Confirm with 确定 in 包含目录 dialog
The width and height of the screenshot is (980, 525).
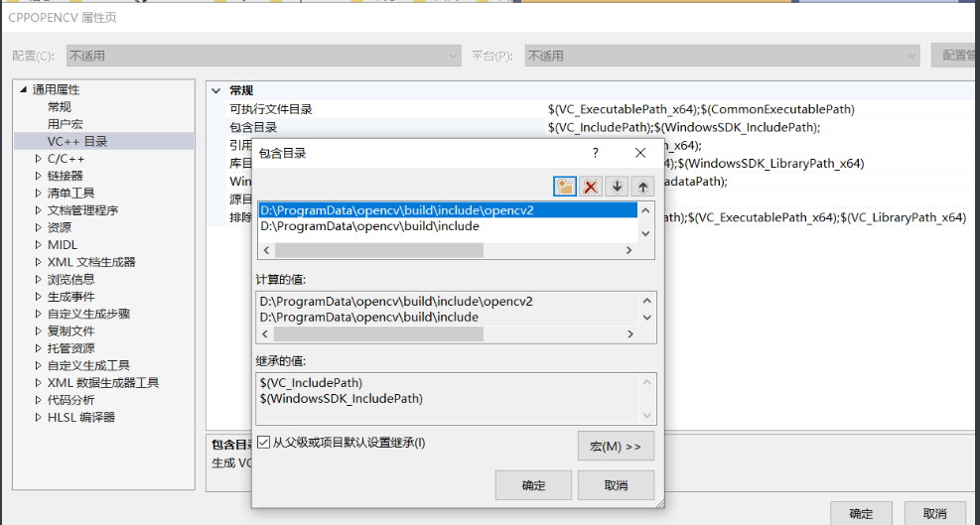pos(533,485)
